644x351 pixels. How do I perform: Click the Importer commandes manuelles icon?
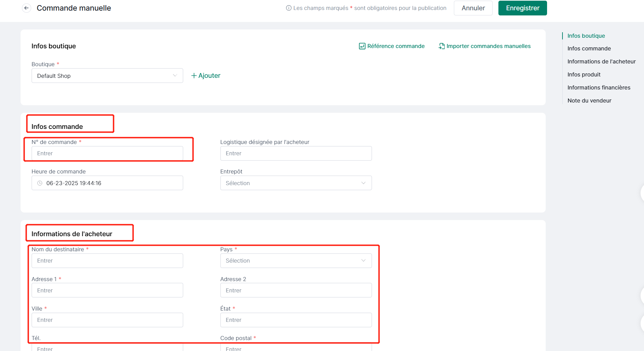pos(442,46)
